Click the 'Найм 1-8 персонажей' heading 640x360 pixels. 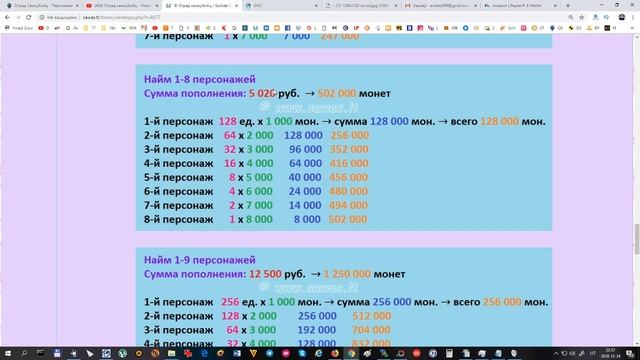tap(200, 79)
